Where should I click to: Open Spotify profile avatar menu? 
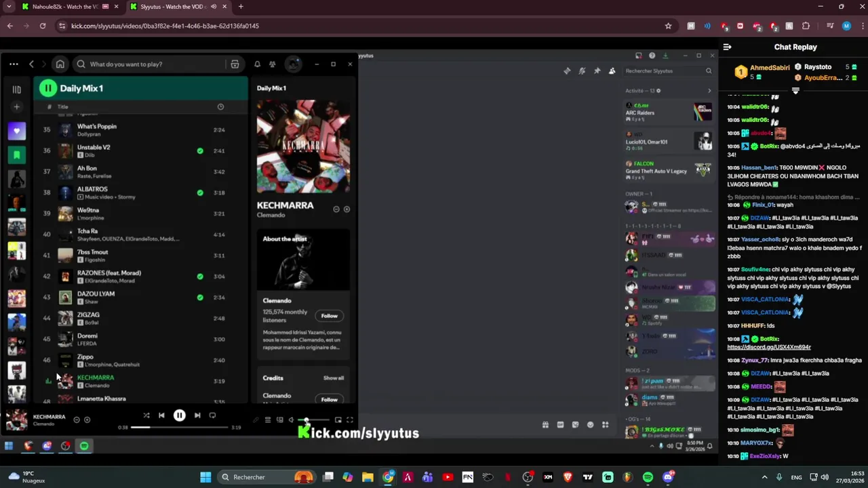[x=293, y=64]
